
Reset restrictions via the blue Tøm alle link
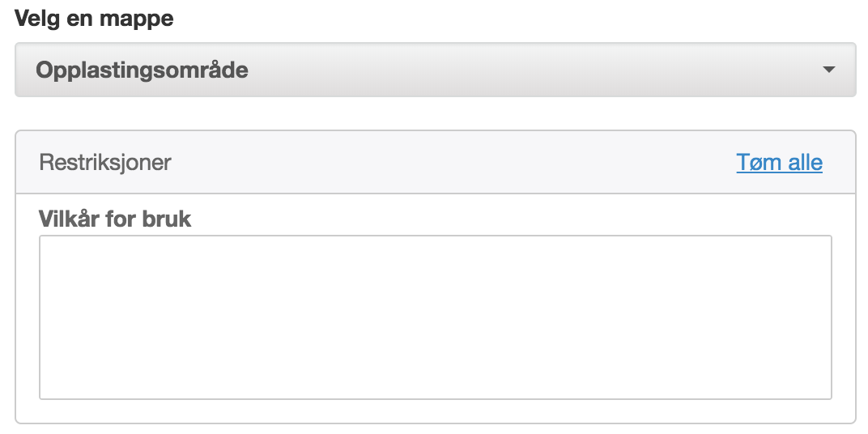(779, 163)
